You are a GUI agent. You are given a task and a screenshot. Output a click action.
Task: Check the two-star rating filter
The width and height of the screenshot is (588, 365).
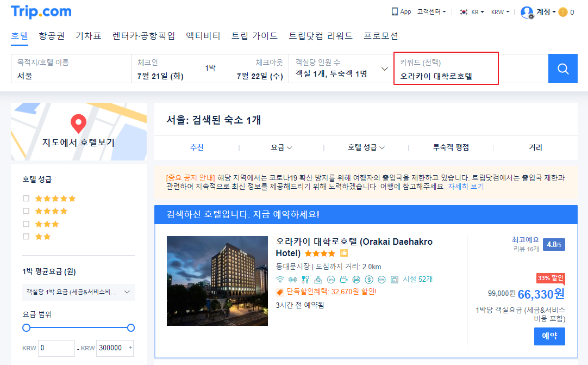[x=26, y=237]
